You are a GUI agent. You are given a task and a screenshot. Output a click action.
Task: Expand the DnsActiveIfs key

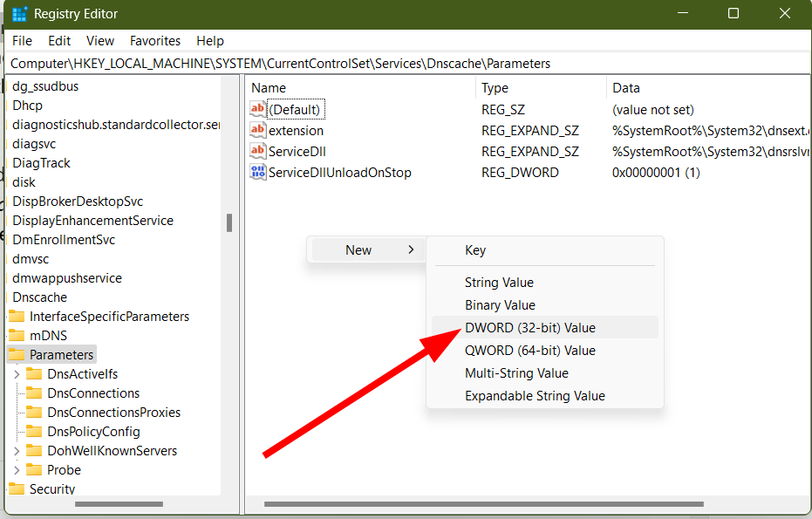pyautogui.click(x=17, y=374)
